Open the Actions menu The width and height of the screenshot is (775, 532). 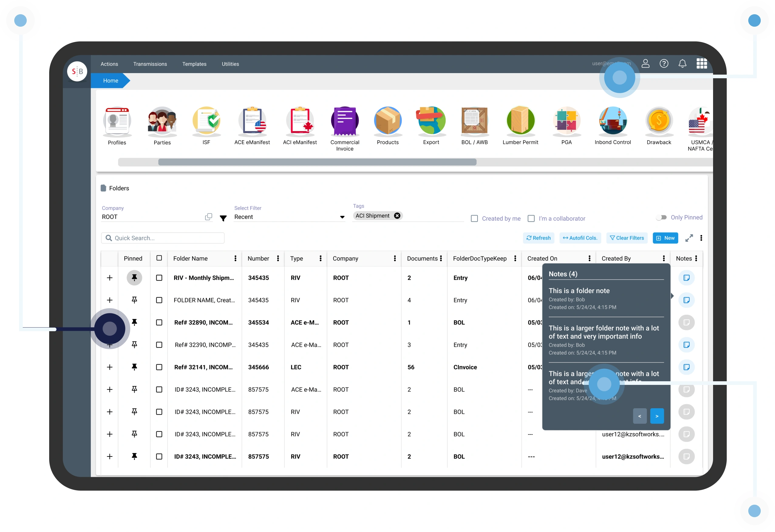pos(109,64)
